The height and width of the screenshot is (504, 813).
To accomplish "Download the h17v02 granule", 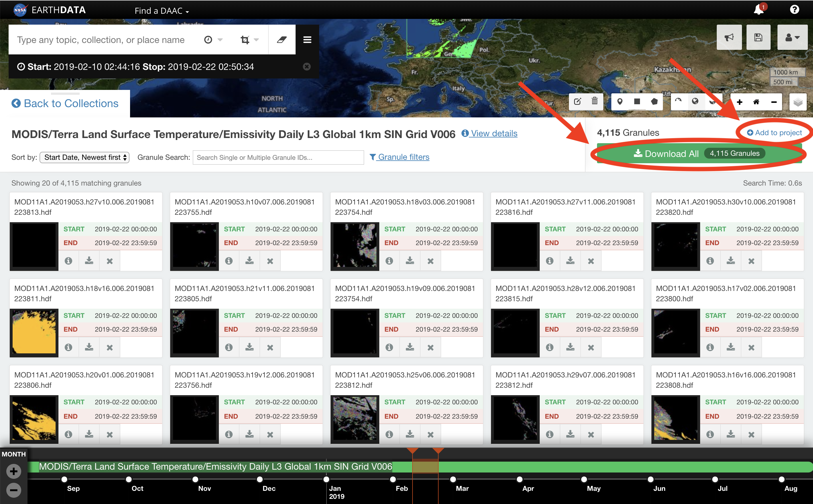I will (730, 347).
